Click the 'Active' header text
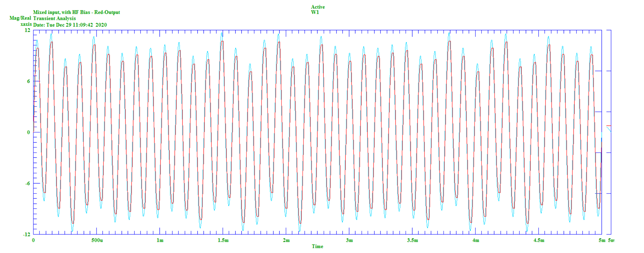 318,7
